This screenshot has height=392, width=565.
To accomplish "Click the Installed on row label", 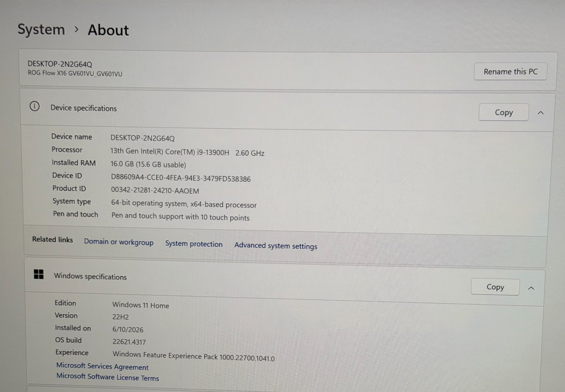I will tap(73, 328).
